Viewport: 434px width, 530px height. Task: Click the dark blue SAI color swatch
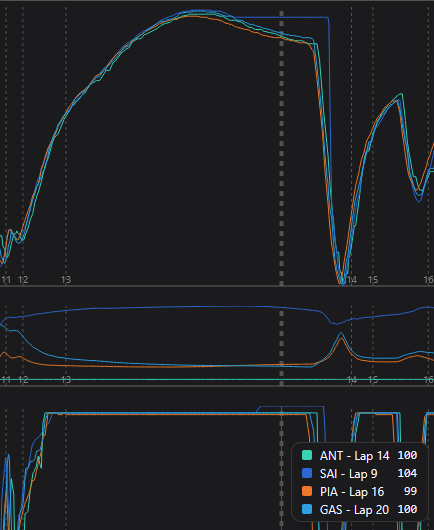pos(307,473)
